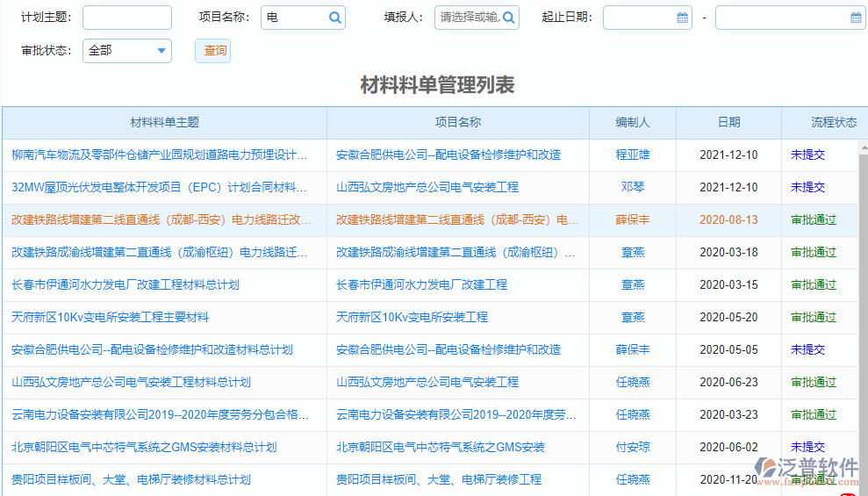Click 编制人 link 程亚雄
Image resolution: width=868 pixels, height=496 pixels.
633,155
